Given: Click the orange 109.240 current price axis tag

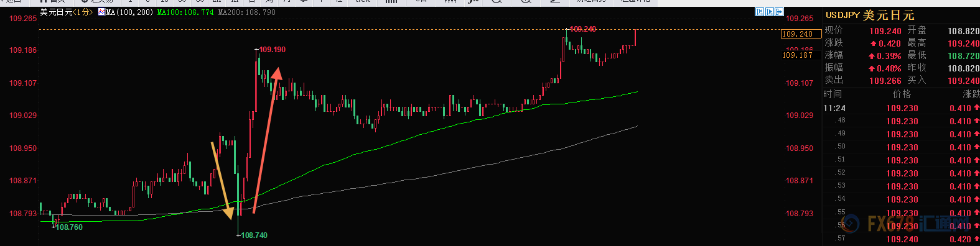Looking at the screenshot, I should (x=798, y=34).
